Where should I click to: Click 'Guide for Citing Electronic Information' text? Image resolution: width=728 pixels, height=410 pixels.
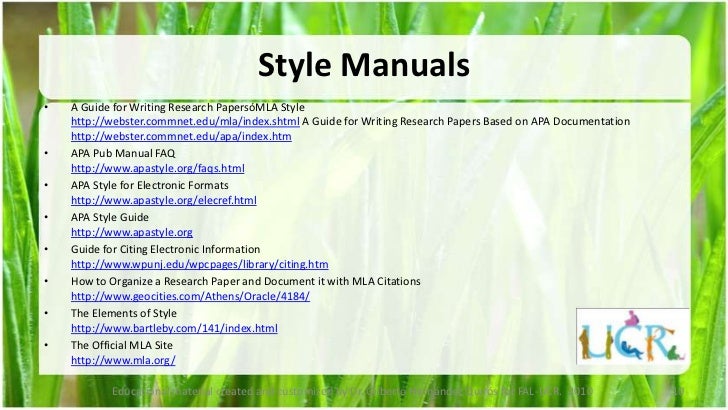pos(165,249)
